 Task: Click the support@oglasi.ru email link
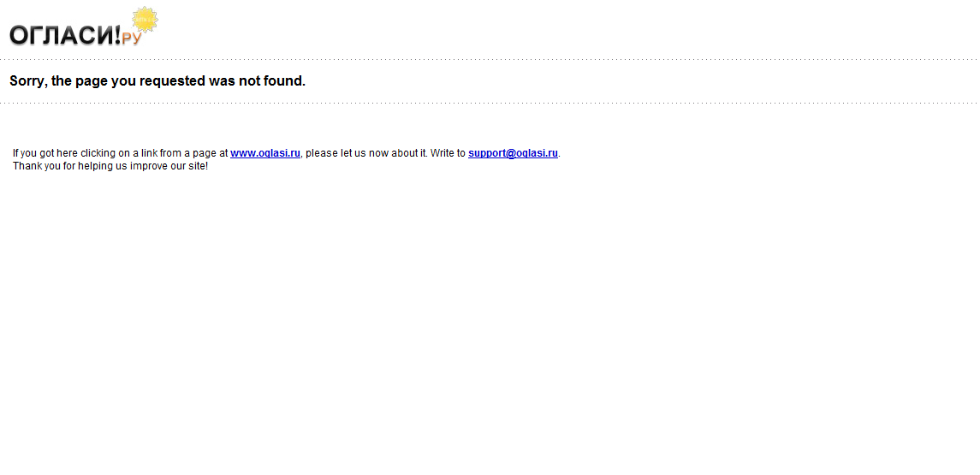tap(513, 153)
